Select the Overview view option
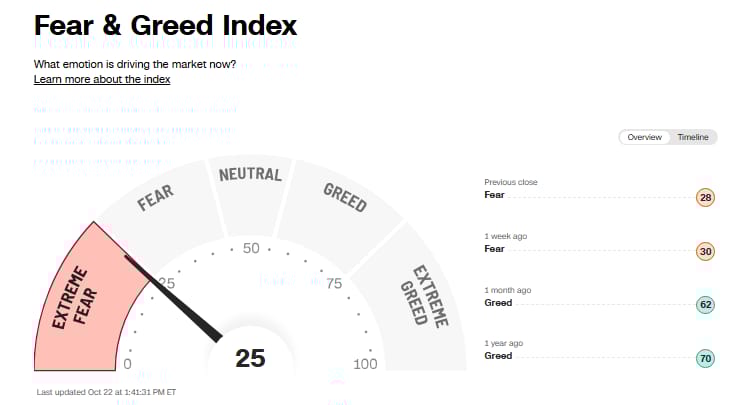The width and height of the screenshot is (733, 405). coord(644,137)
